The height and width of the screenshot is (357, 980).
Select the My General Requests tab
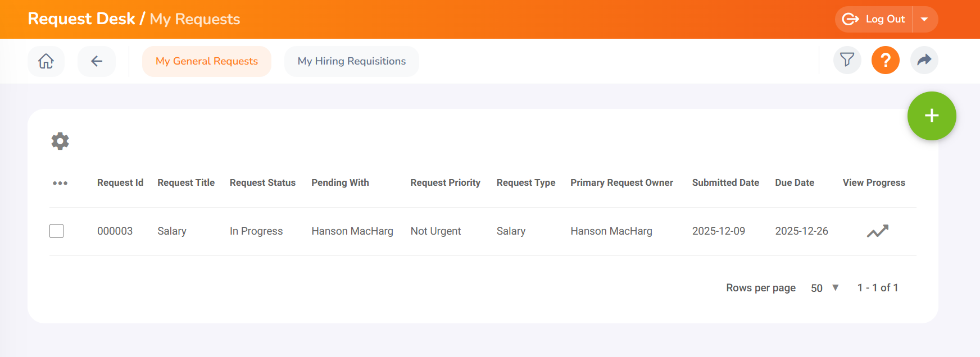coord(206,61)
